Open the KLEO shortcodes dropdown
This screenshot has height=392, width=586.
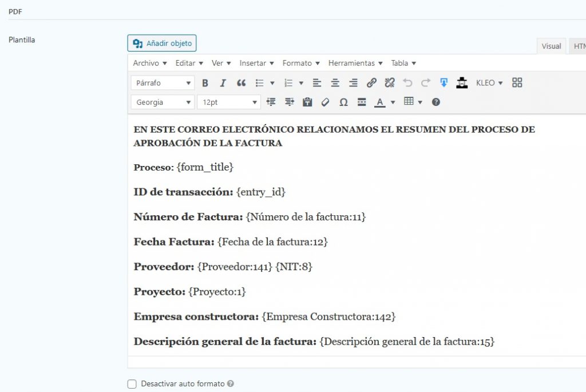click(489, 83)
